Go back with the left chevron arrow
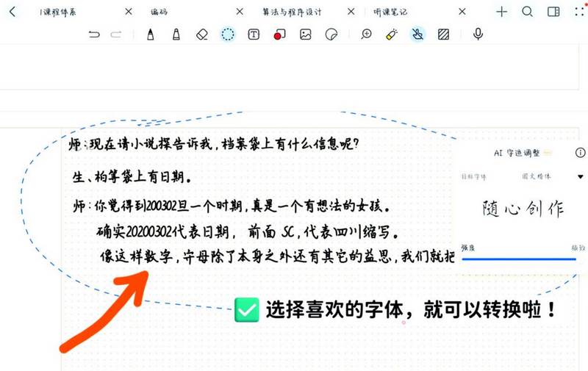 (x=12, y=12)
